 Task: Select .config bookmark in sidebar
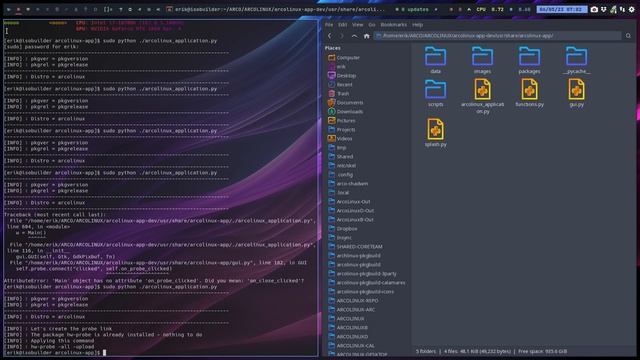click(340, 174)
